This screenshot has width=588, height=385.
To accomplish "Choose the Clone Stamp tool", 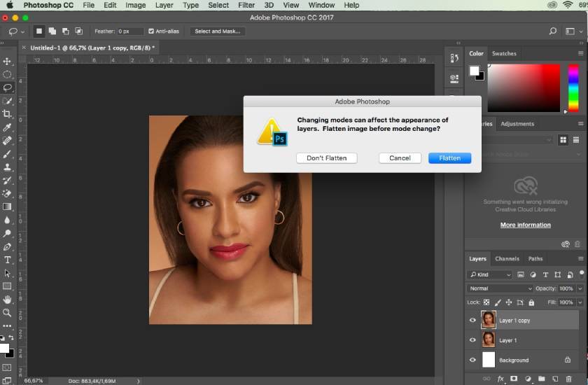I will click(x=7, y=167).
